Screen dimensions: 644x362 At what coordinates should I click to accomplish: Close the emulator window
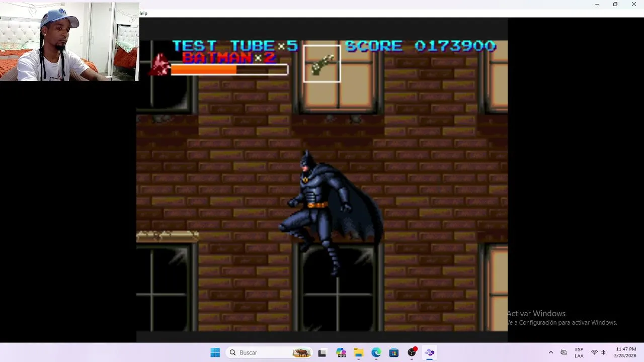[x=634, y=5]
